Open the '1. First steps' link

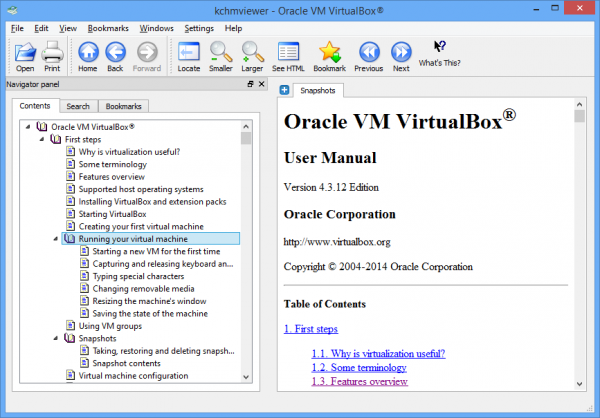coord(311,329)
